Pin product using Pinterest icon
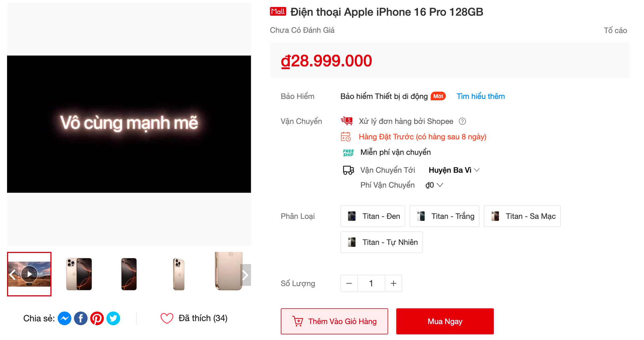 (x=97, y=318)
